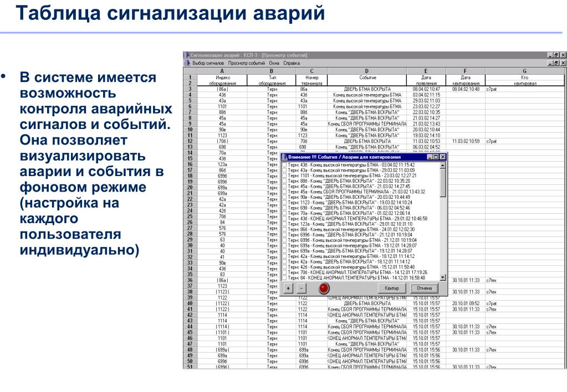Check the Терм 1123 event dated 19.03.02 14:10:24

click(x=284, y=203)
